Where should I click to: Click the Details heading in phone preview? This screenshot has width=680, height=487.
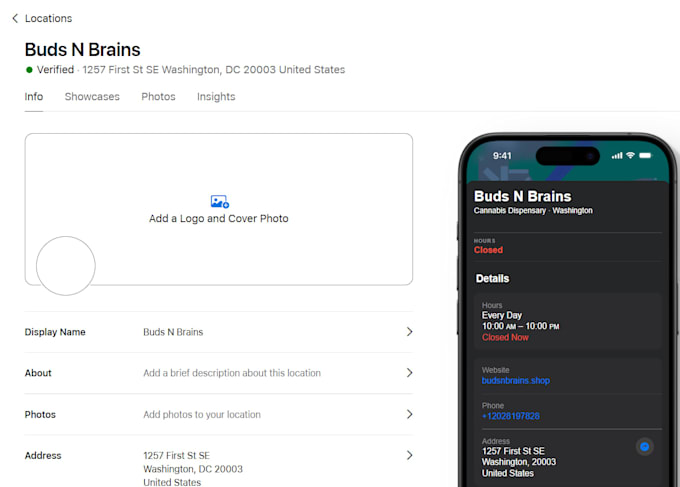tap(492, 278)
